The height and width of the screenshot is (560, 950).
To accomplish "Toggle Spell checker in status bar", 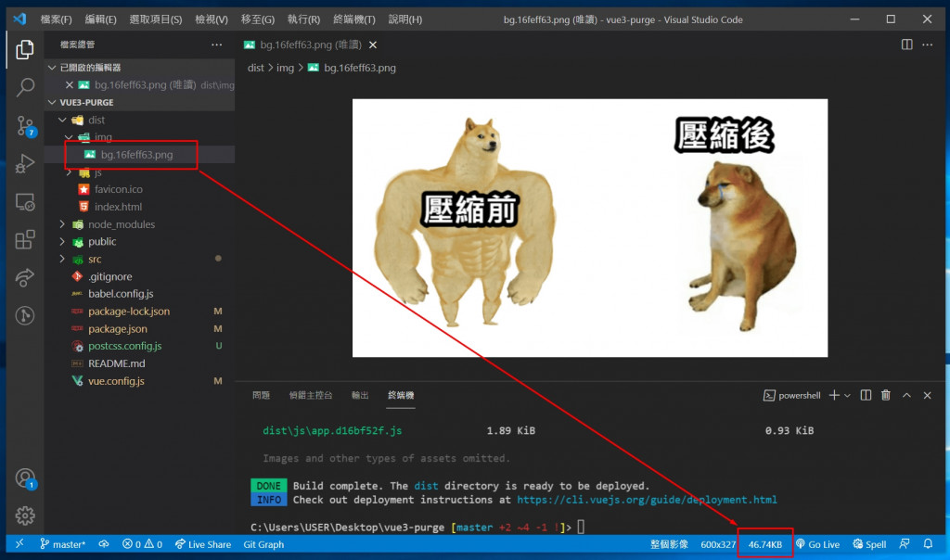I will coord(868,544).
